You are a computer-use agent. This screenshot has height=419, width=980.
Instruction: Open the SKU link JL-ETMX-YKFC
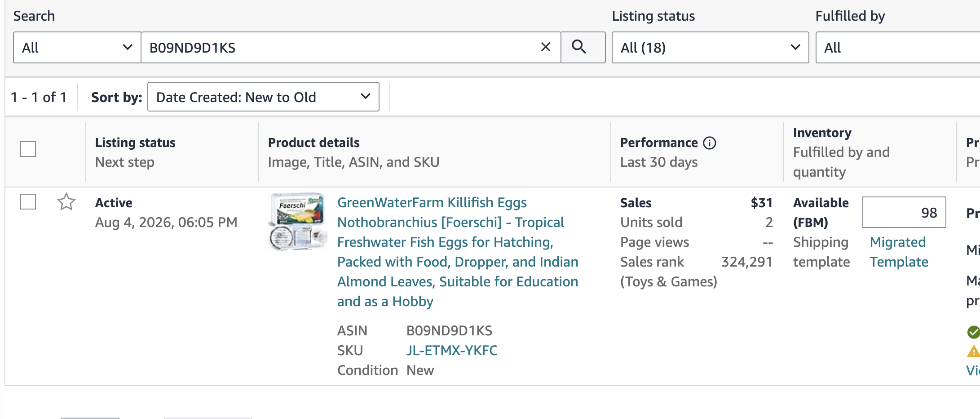click(452, 351)
